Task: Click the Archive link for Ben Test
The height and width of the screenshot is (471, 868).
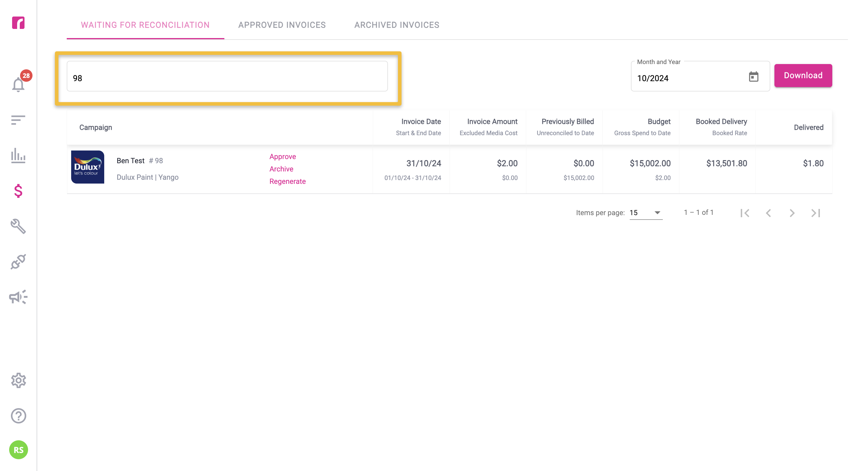Action: click(281, 169)
